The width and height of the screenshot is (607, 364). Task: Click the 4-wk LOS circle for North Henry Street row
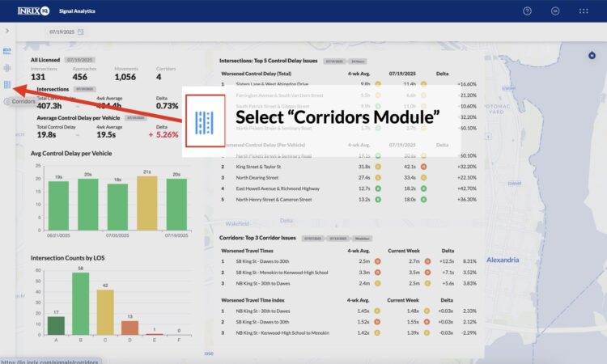(378, 200)
